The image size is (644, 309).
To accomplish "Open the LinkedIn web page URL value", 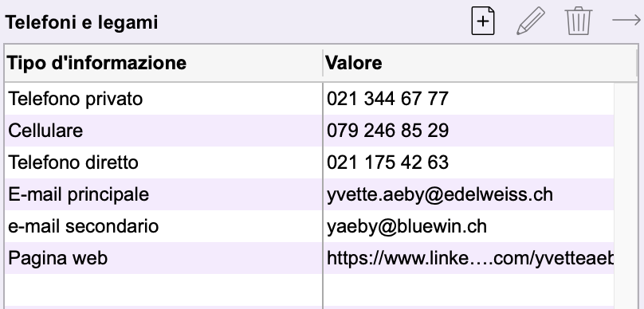I will (x=470, y=258).
